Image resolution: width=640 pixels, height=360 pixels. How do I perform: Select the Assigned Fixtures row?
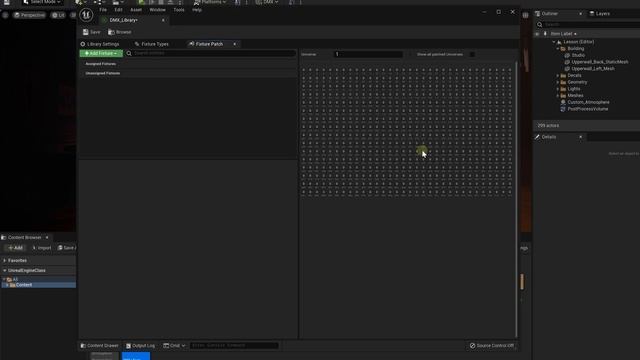tap(188, 64)
